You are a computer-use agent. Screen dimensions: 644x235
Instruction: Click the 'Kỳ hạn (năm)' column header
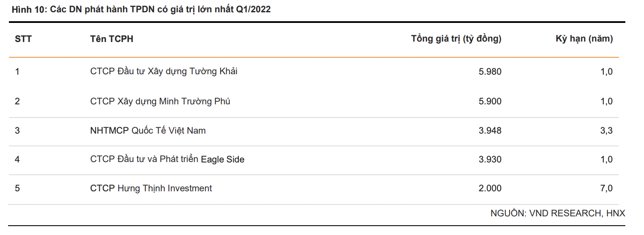(584, 39)
